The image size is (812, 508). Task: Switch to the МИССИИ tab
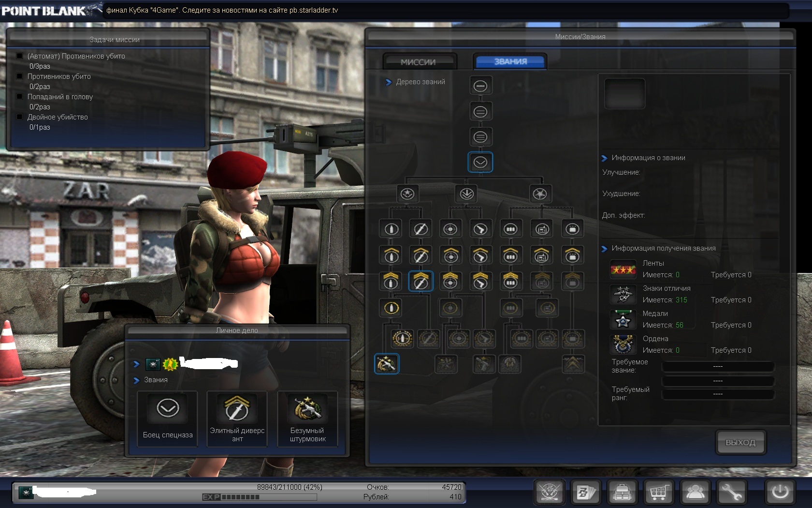click(419, 62)
